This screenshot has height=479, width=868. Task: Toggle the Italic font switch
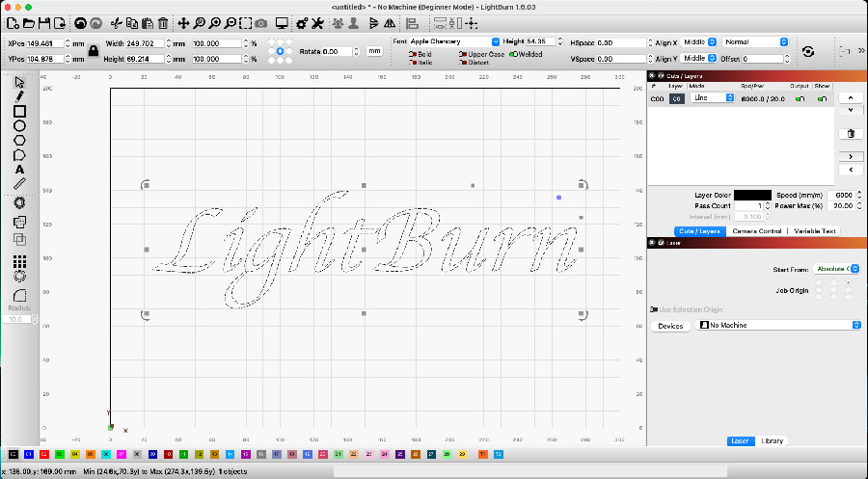click(413, 63)
